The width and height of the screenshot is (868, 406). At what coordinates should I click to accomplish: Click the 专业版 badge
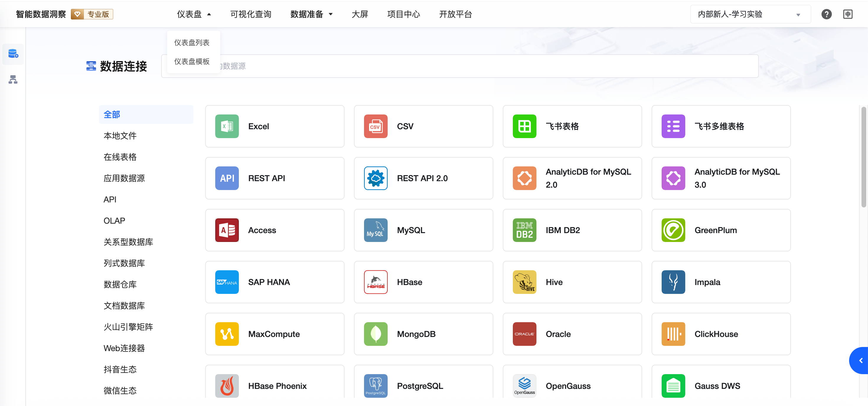(92, 14)
